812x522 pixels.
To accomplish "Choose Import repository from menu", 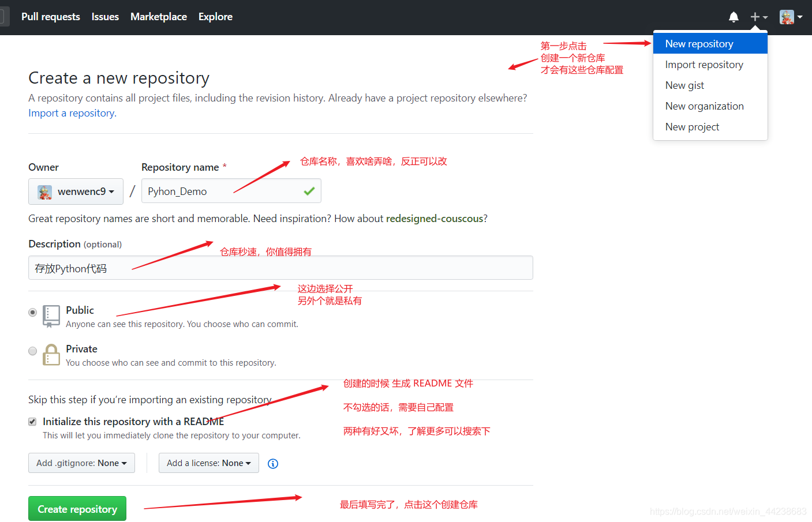I will (x=710, y=65).
